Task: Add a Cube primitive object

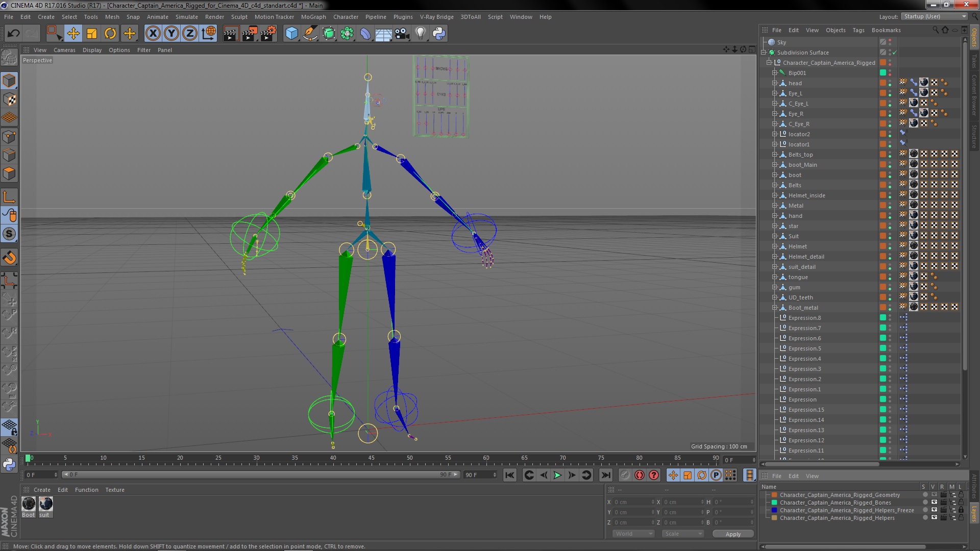Action: tap(291, 34)
